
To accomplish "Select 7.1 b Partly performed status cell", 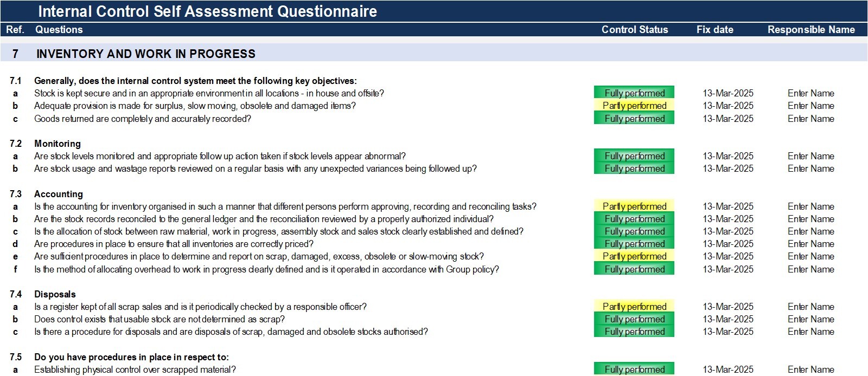I will (x=634, y=106).
